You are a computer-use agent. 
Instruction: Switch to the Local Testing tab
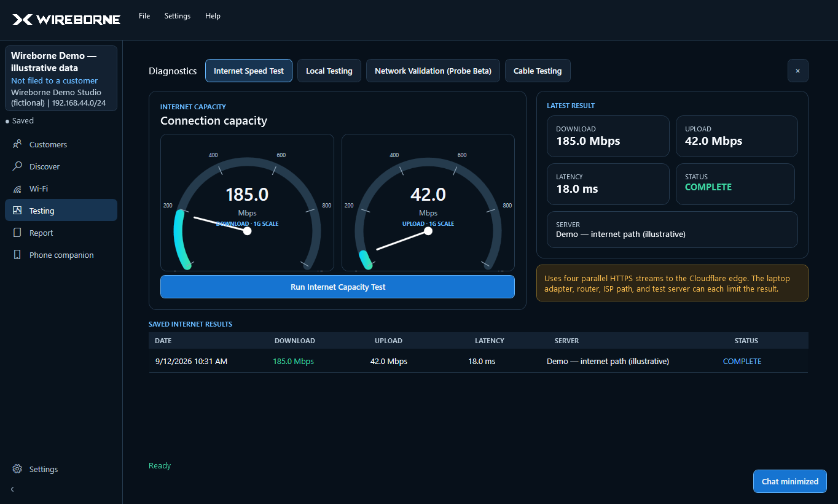click(x=329, y=71)
